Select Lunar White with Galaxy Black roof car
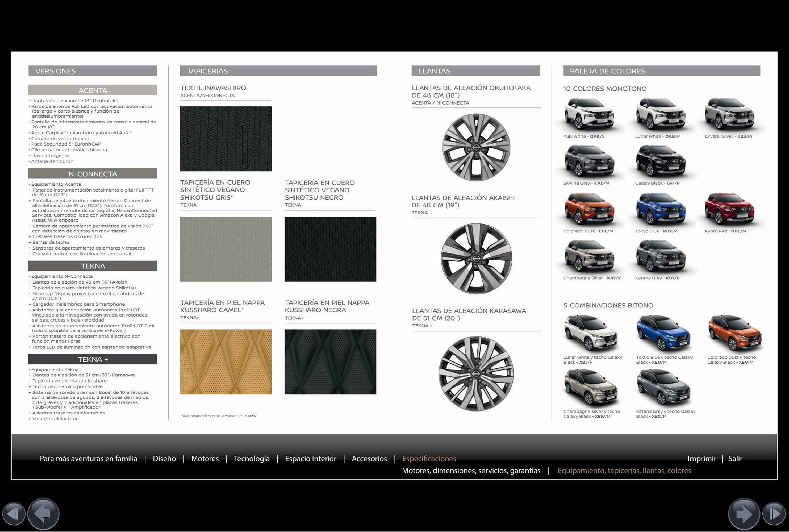Viewport: 789px width, 532px height. (591, 333)
